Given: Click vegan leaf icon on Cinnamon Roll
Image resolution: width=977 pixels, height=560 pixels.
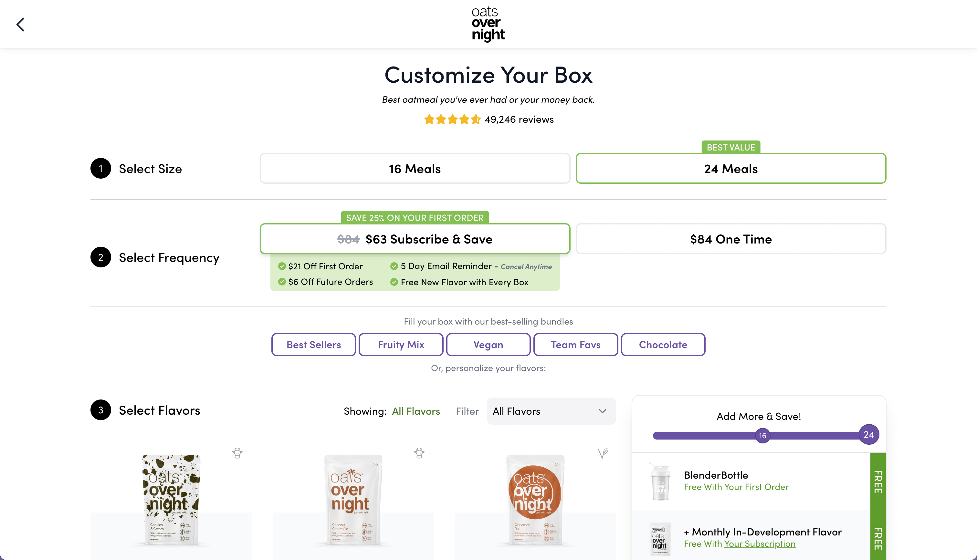Looking at the screenshot, I should click(x=603, y=453).
